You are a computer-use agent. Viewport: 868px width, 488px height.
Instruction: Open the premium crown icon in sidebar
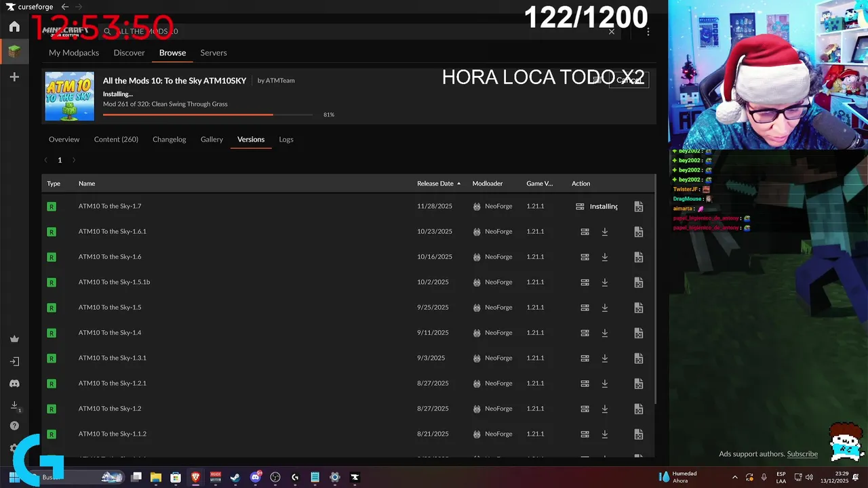click(14, 339)
